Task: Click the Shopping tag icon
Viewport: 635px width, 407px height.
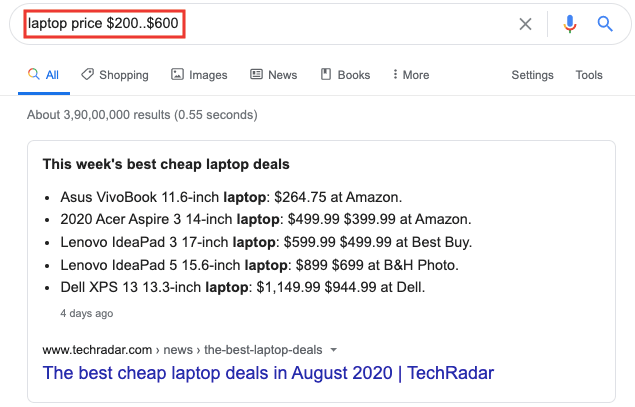Action: [x=88, y=74]
